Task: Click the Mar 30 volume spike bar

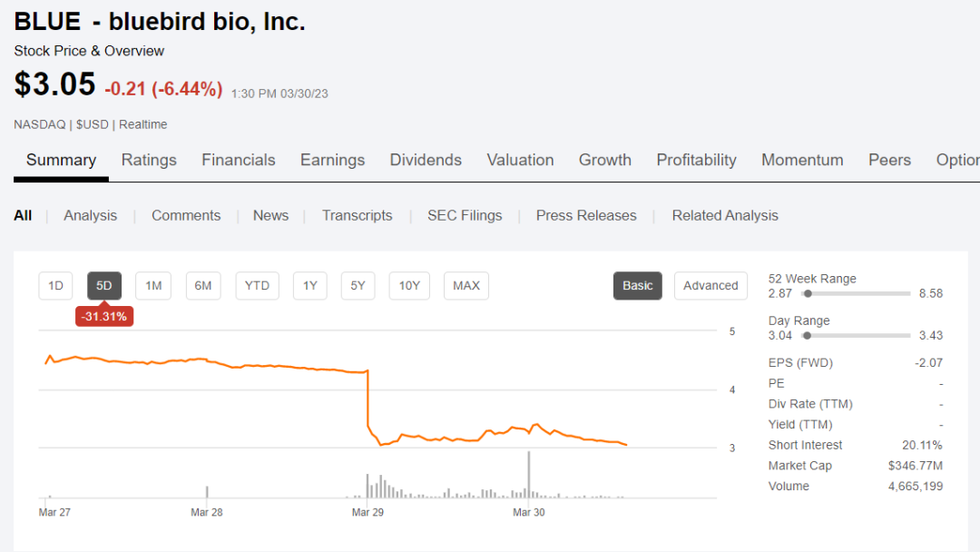Action: tap(529, 474)
